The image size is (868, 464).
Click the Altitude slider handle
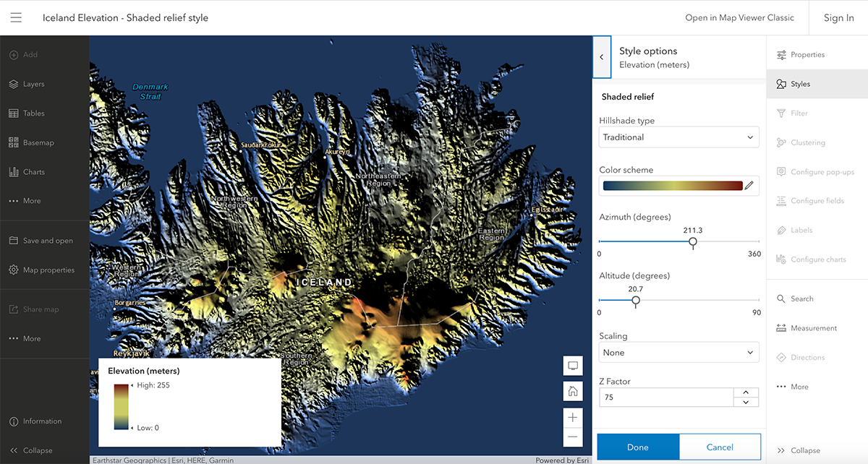(x=636, y=301)
